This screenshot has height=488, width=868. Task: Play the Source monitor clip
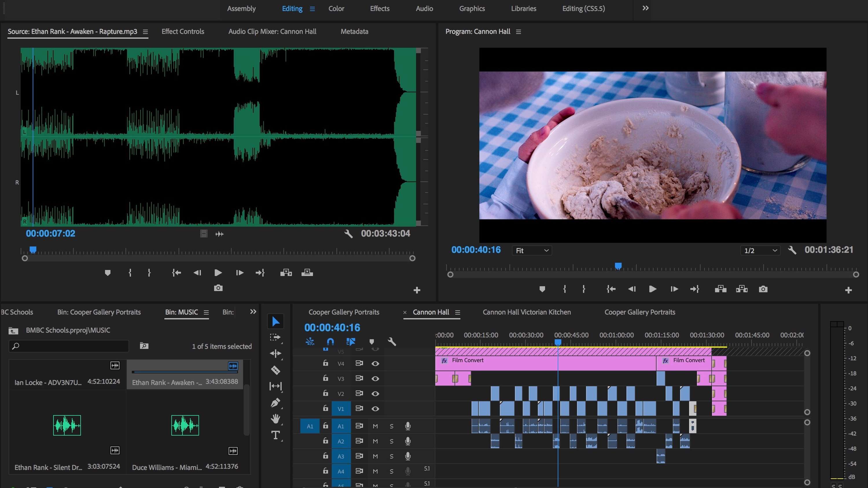pos(218,272)
